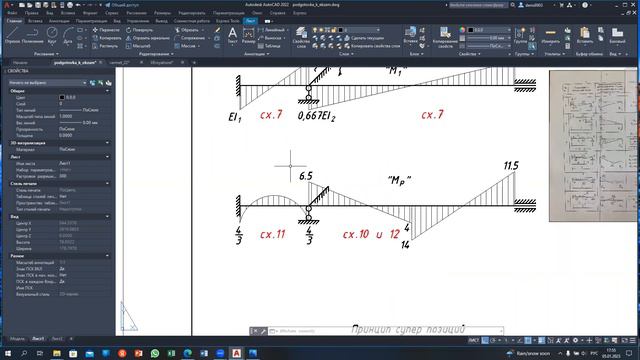Image resolution: width=640 pixels, height=360 pixels.
Task: Click the Erase pencil icon in Редактирование
Action: (x=217, y=30)
